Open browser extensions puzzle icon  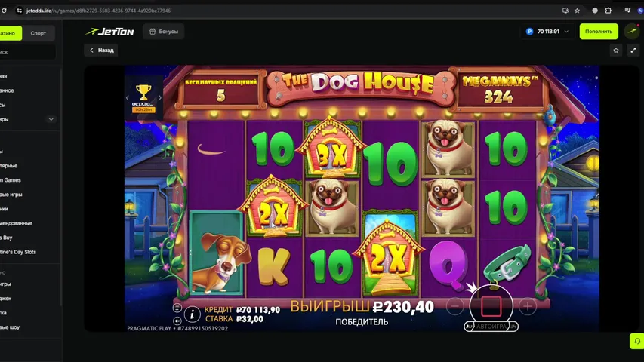tap(609, 11)
